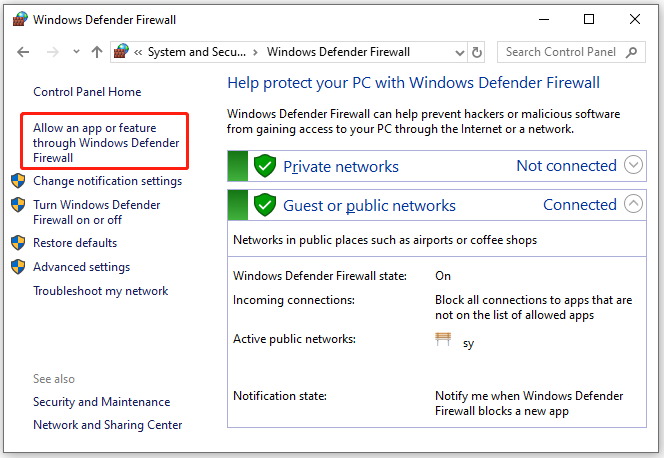The width and height of the screenshot is (664, 458).
Task: Maximize the Windows Defender Firewall window
Action: point(589,19)
